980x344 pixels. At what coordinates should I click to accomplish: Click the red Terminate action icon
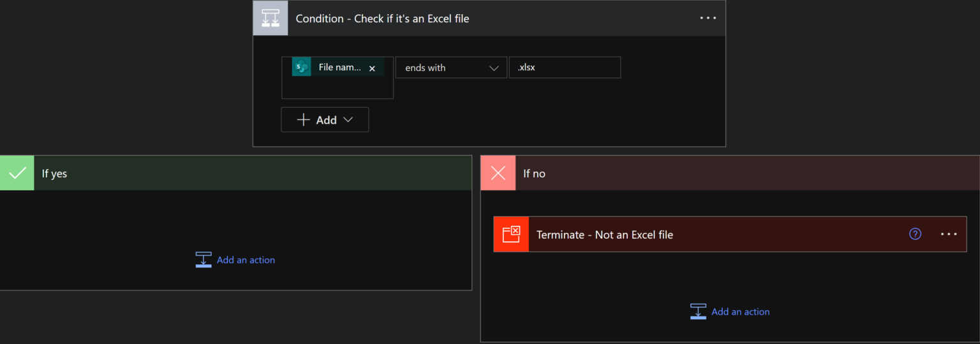(511, 234)
